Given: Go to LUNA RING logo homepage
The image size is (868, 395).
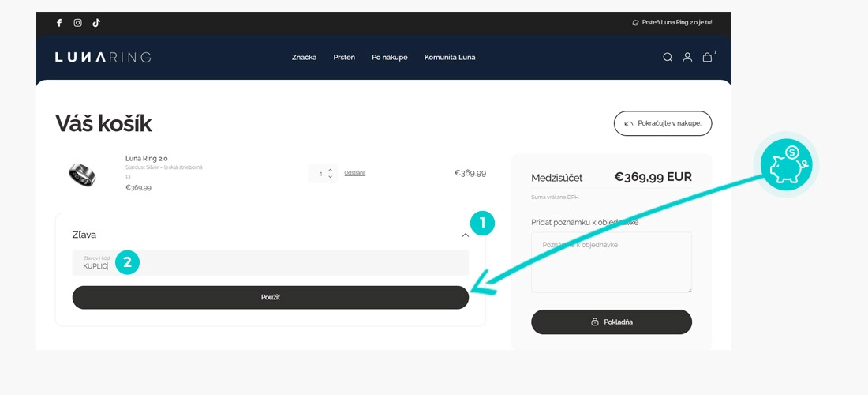Looking at the screenshot, I should [x=103, y=57].
